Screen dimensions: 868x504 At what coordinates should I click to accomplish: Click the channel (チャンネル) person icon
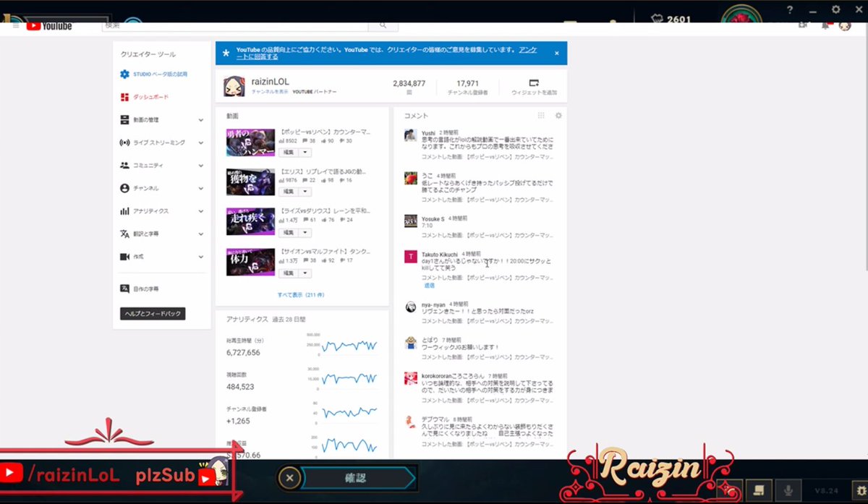(124, 188)
